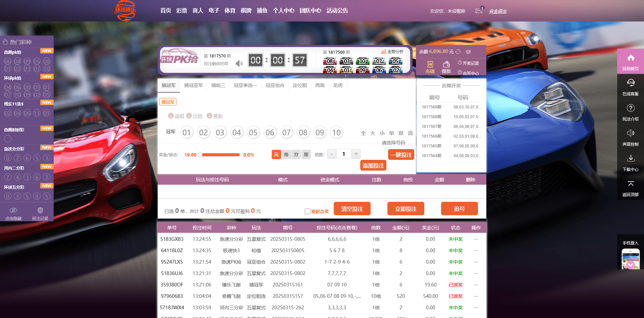Mute the speaker icon in PK拾 countdown panel
This screenshot has height=318, width=644.
[239, 63]
